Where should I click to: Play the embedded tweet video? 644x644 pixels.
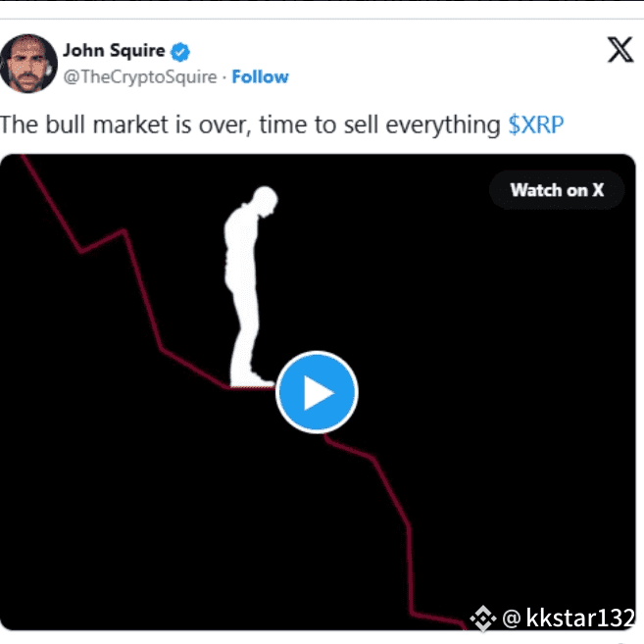tap(317, 392)
